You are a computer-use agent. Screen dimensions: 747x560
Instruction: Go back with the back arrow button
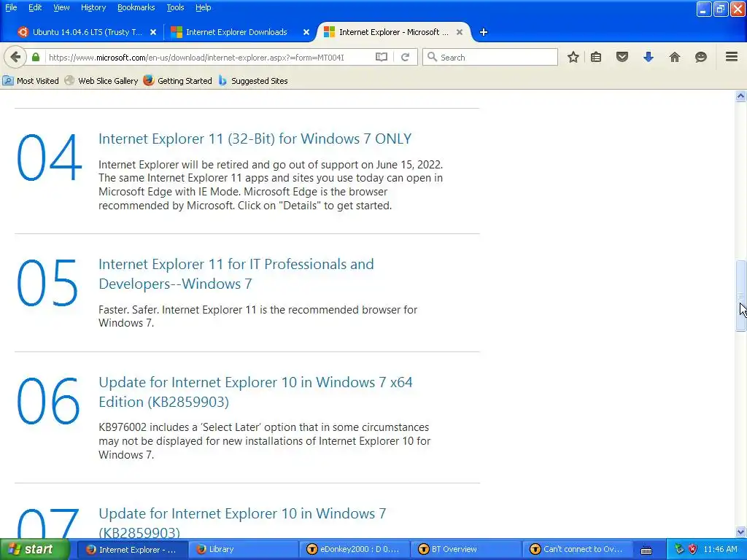(x=15, y=57)
